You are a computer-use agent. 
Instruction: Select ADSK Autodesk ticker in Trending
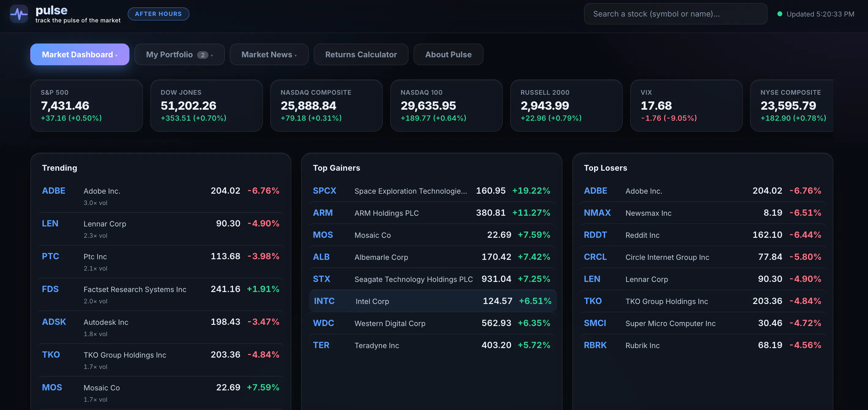tap(54, 321)
